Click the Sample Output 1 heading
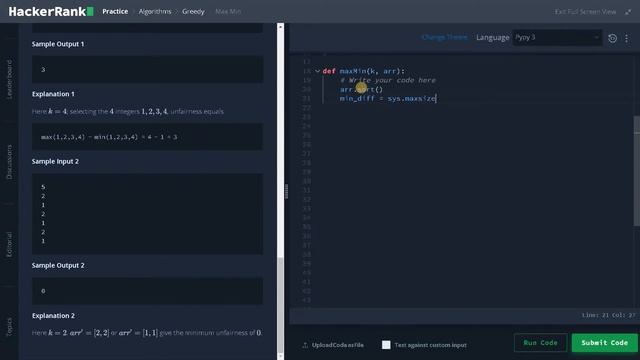The image size is (640, 360). coord(58,44)
